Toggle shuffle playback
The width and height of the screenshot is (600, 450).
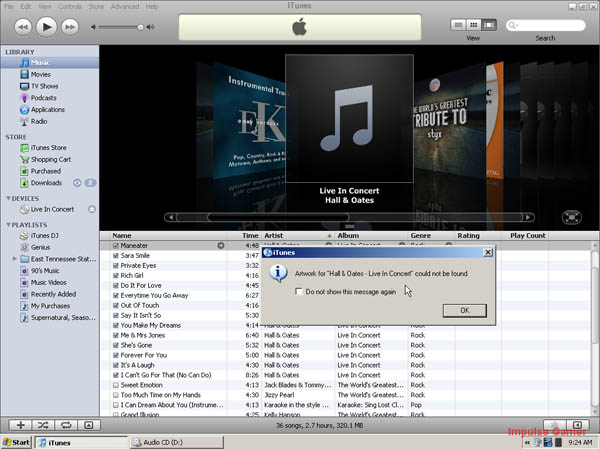pos(43,425)
